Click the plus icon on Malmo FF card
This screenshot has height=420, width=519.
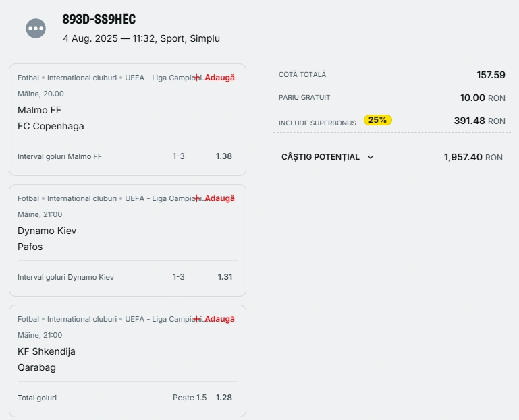(196, 78)
